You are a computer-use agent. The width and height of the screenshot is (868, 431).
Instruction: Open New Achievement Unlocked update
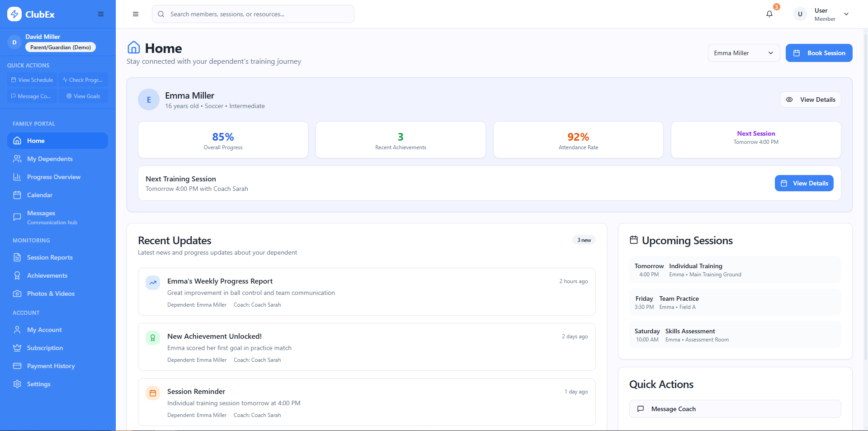tap(367, 347)
